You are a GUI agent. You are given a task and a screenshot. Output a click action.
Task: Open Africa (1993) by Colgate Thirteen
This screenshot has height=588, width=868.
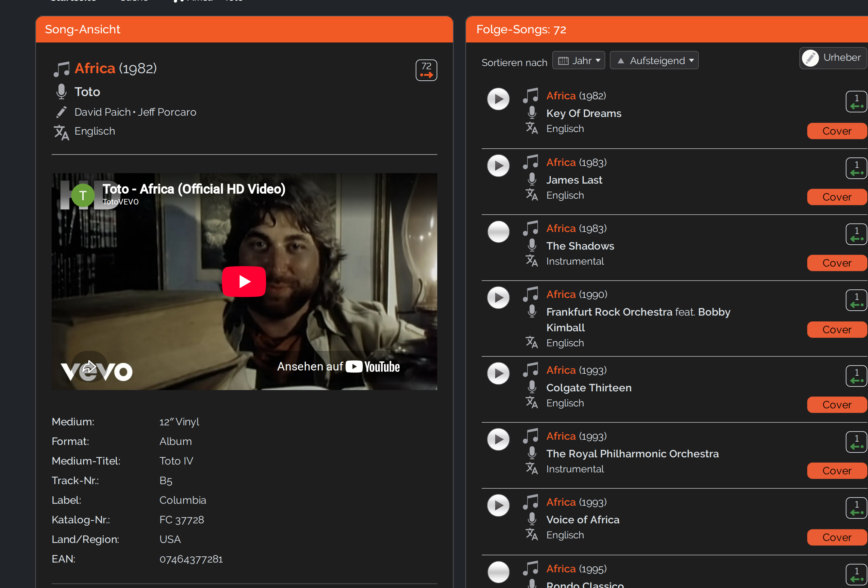point(561,370)
